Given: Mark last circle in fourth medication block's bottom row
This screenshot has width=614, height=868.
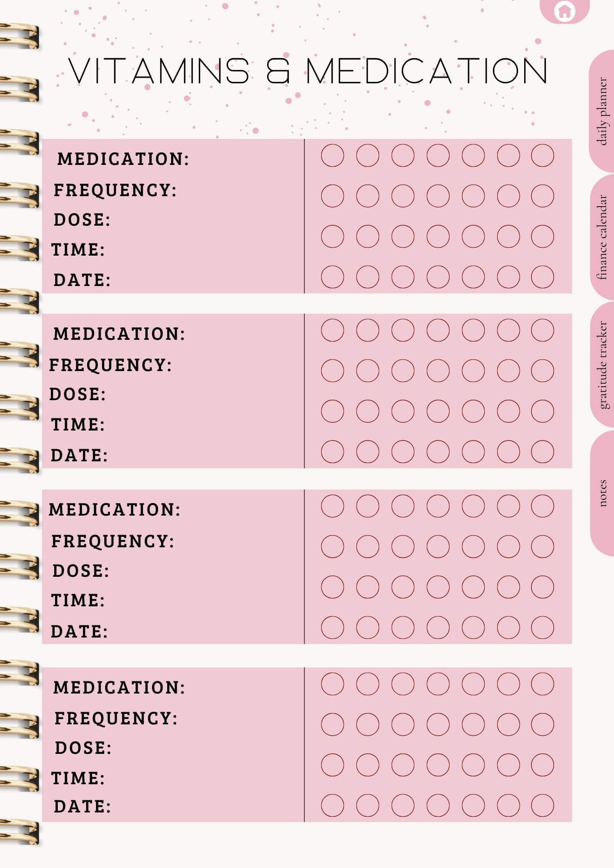Looking at the screenshot, I should [542, 806].
